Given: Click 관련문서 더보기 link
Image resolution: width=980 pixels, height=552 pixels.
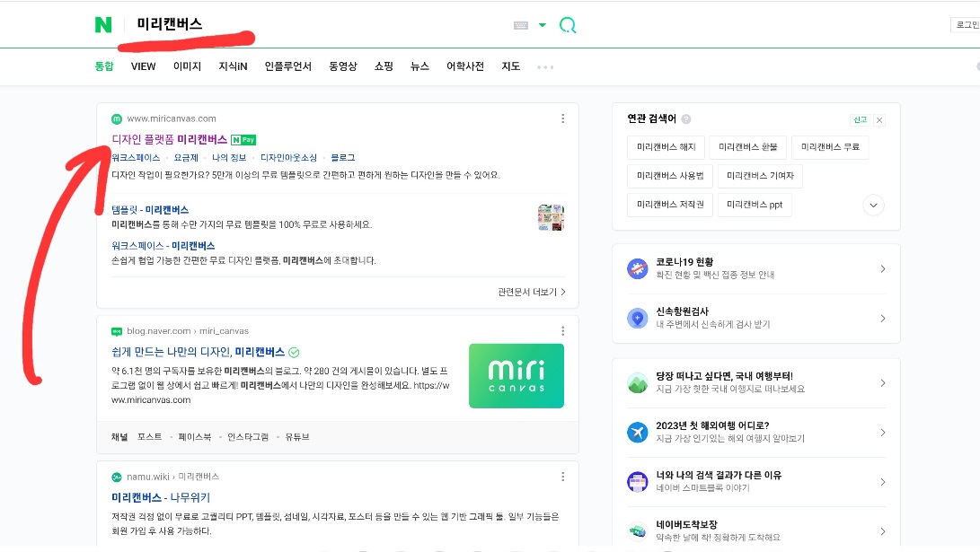Looking at the screenshot, I should pyautogui.click(x=531, y=293).
